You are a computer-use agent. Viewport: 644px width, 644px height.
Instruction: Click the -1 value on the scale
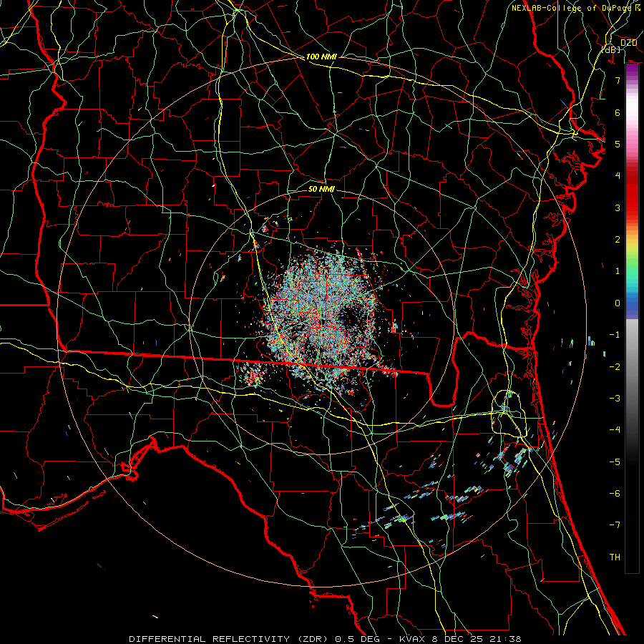coord(615,335)
